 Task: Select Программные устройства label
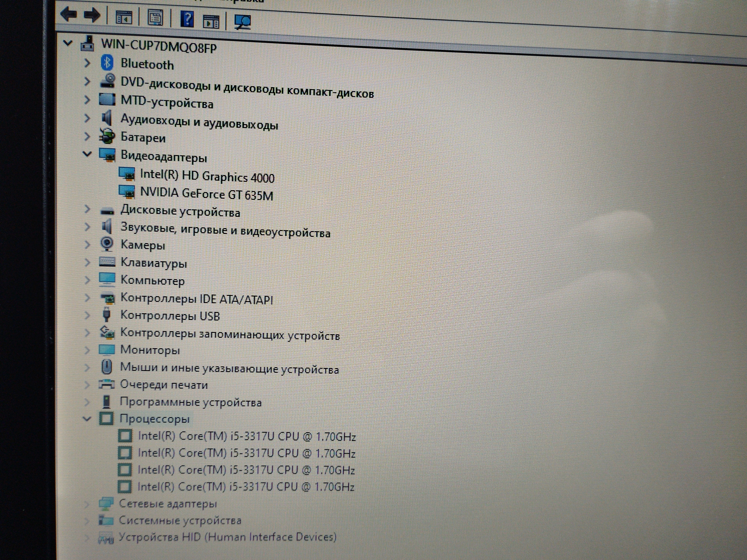191,402
